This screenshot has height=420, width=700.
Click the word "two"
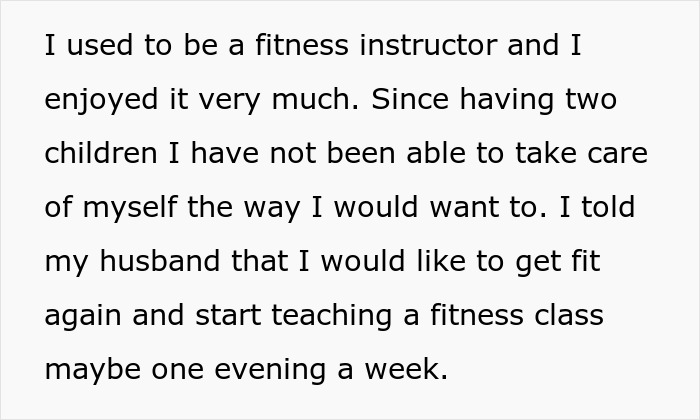click(x=590, y=101)
